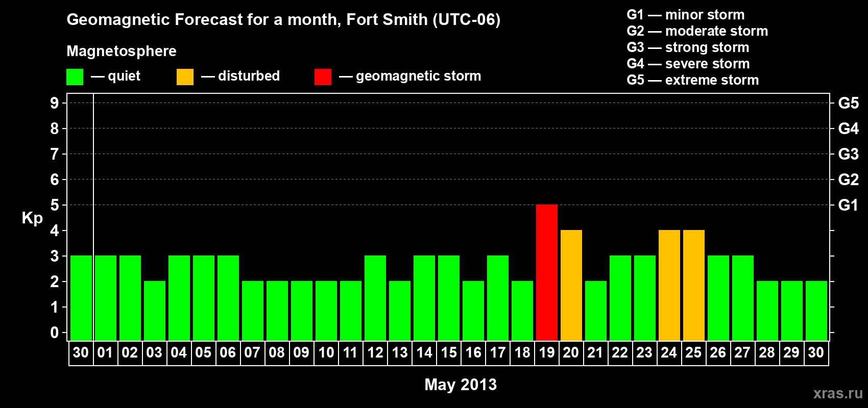Click the green quiet legend swatch
Screen dimensions: 868x408
pos(75,77)
